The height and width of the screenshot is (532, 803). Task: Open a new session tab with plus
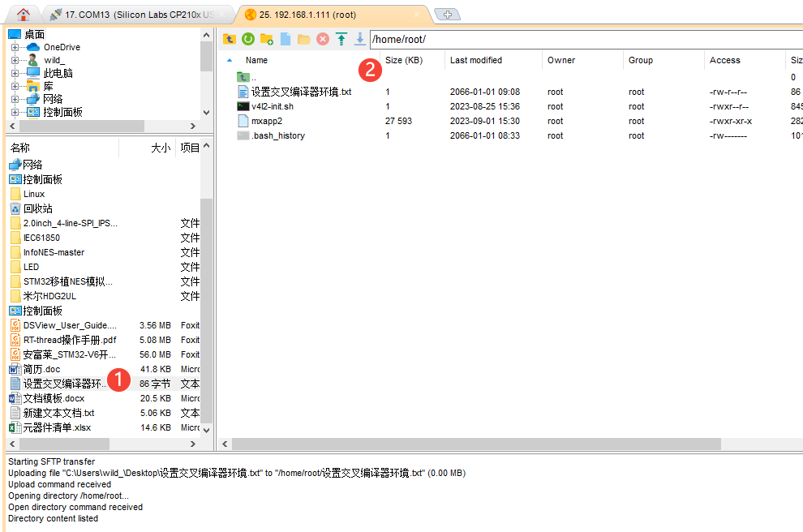447,15
